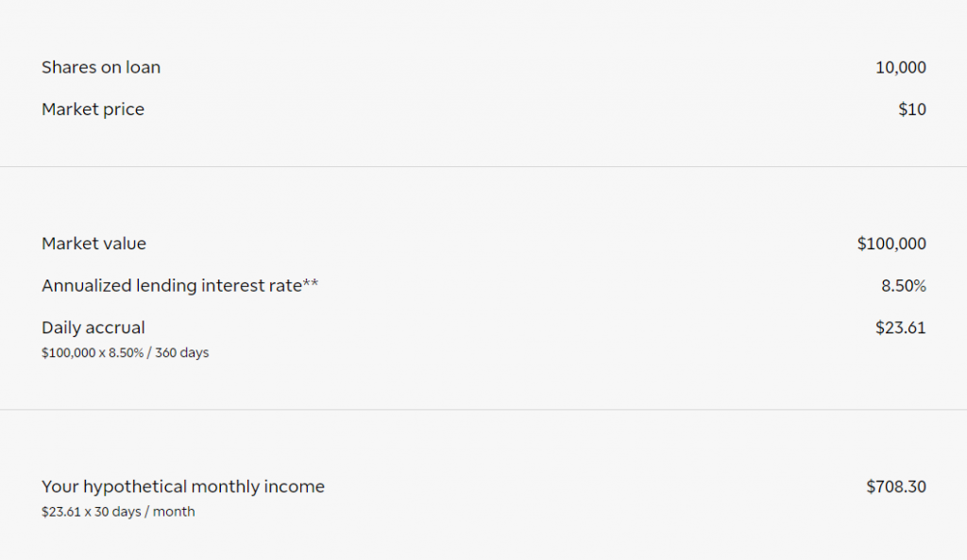Click Your hypothetical monthly income label
The image size is (967, 560).
(183, 486)
